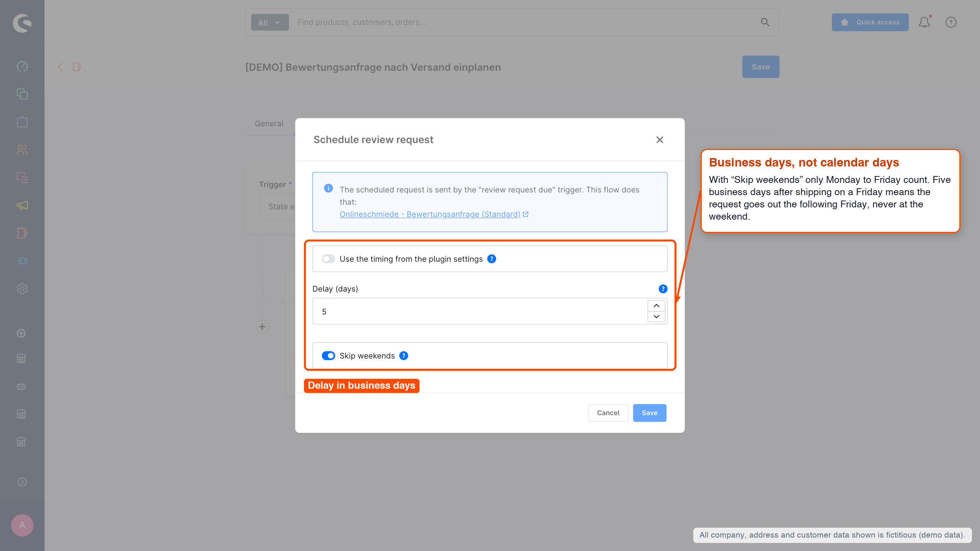Screen dimensions: 980x551
Task: Decrease the delay days value
Action: (x=657, y=316)
